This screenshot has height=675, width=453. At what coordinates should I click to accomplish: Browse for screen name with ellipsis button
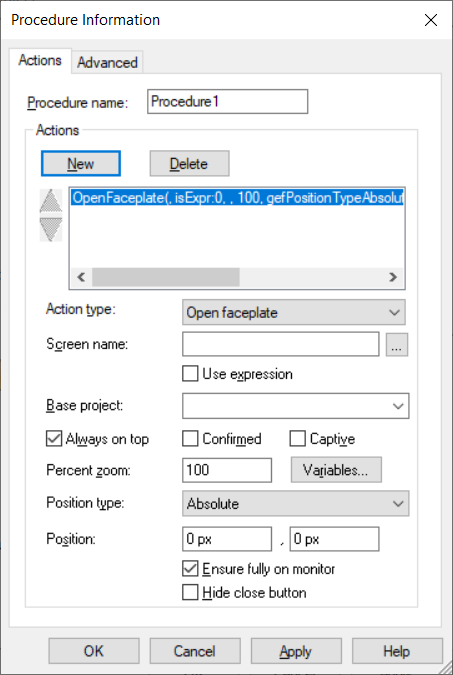[397, 344]
